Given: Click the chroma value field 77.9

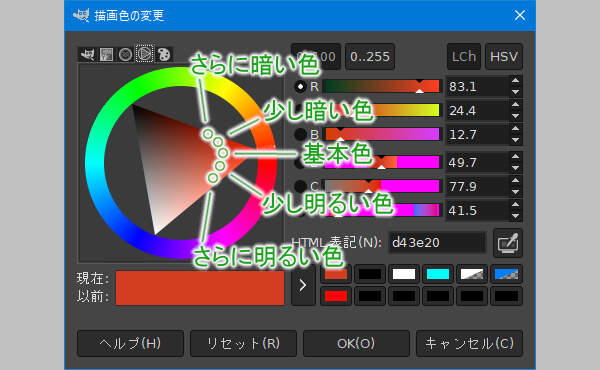Looking at the screenshot, I should coord(478,187).
